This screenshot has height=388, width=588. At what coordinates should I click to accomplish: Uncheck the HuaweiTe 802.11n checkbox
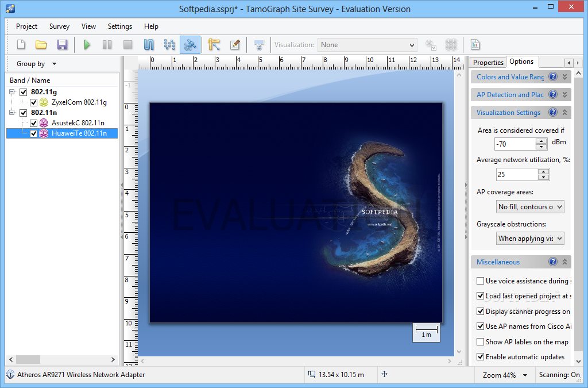(x=34, y=133)
